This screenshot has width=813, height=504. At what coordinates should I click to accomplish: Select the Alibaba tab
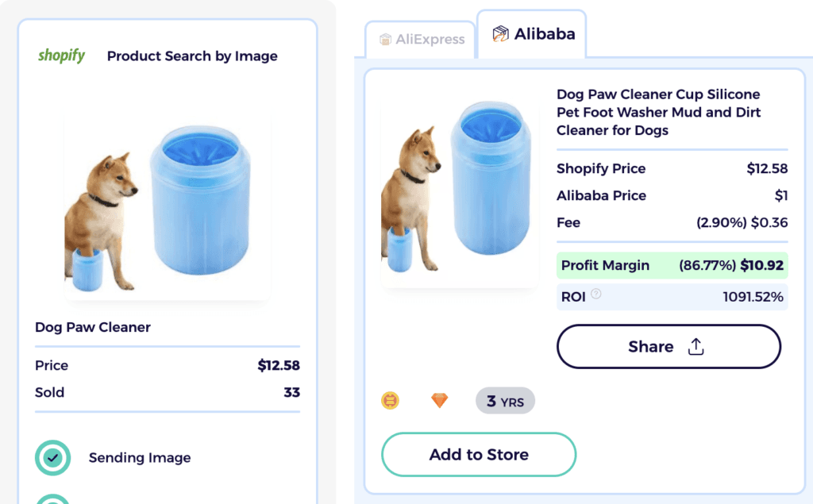531,33
